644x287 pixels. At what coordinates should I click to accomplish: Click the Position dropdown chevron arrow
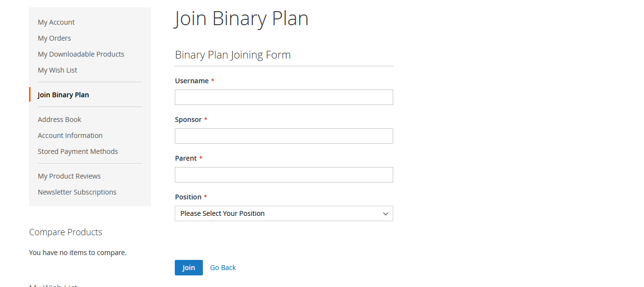click(385, 213)
